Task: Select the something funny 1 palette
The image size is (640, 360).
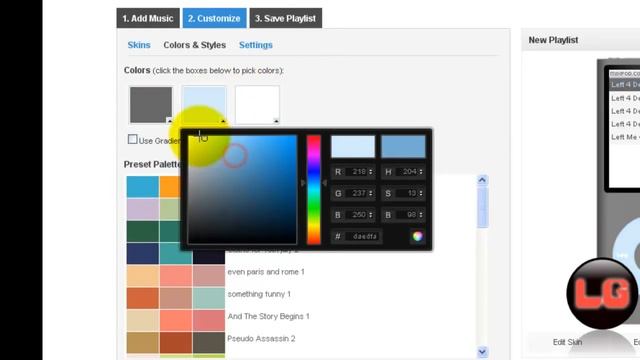Action: tap(259, 294)
